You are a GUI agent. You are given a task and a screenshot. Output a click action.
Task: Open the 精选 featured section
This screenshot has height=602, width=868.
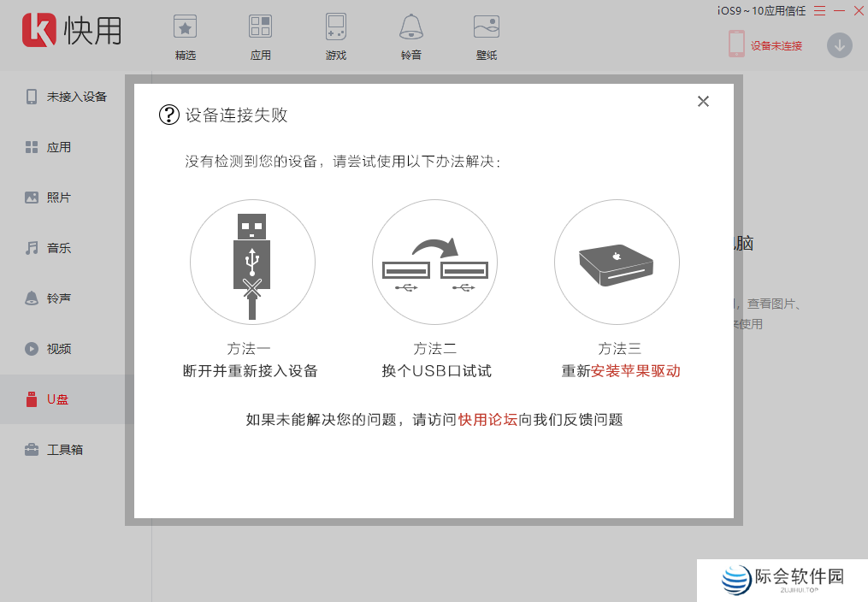tap(185, 36)
